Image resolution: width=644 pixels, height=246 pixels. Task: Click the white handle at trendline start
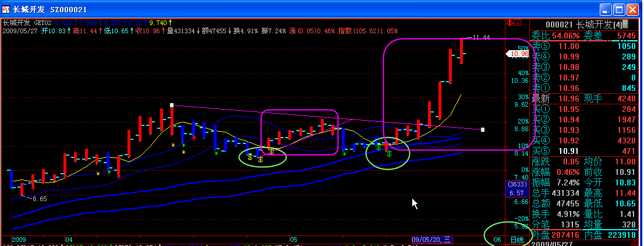click(172, 106)
